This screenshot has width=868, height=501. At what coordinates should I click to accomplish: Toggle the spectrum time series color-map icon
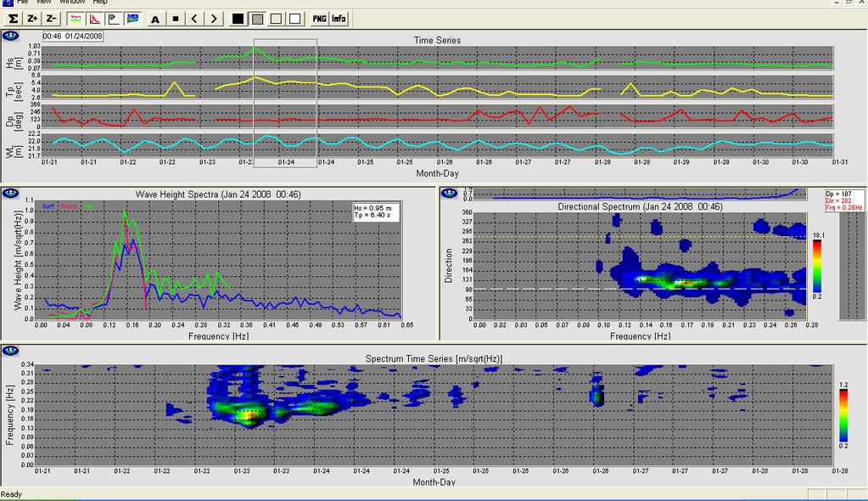[132, 19]
